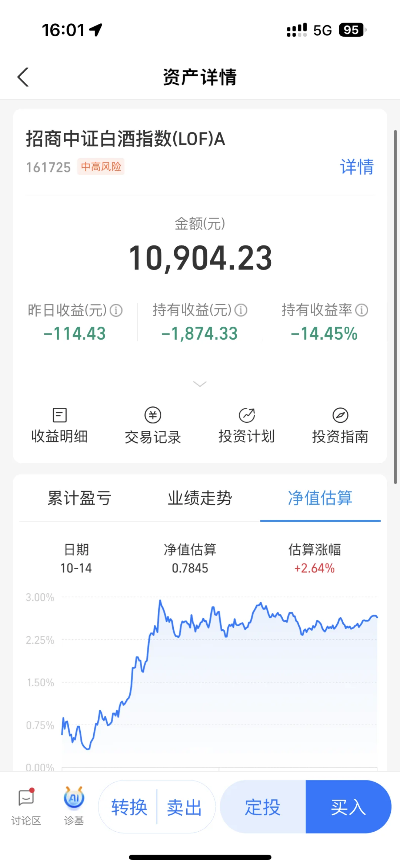The height and width of the screenshot is (868, 400).
Task: Click the date value 10-14
Action: click(76, 568)
